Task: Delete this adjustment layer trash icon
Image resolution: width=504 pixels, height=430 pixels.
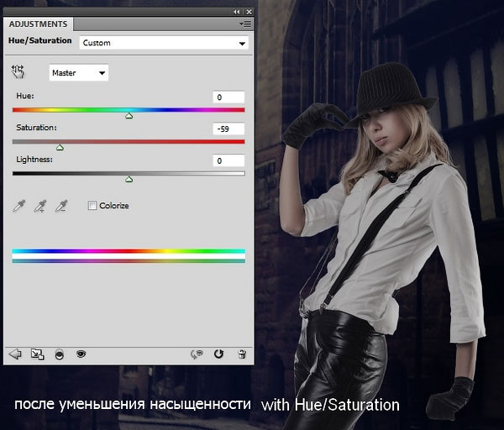Action: [242, 354]
